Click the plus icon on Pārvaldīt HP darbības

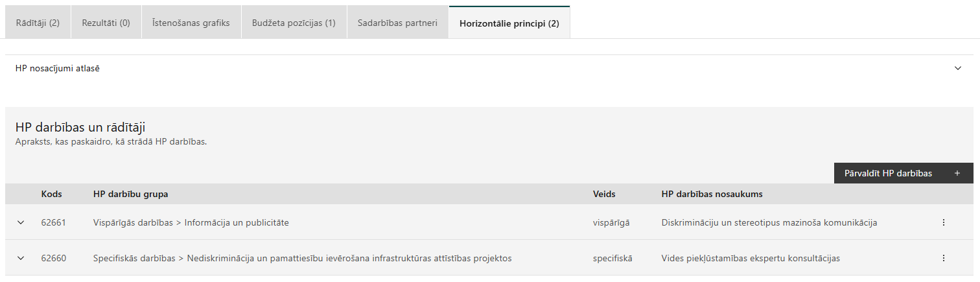tap(957, 173)
